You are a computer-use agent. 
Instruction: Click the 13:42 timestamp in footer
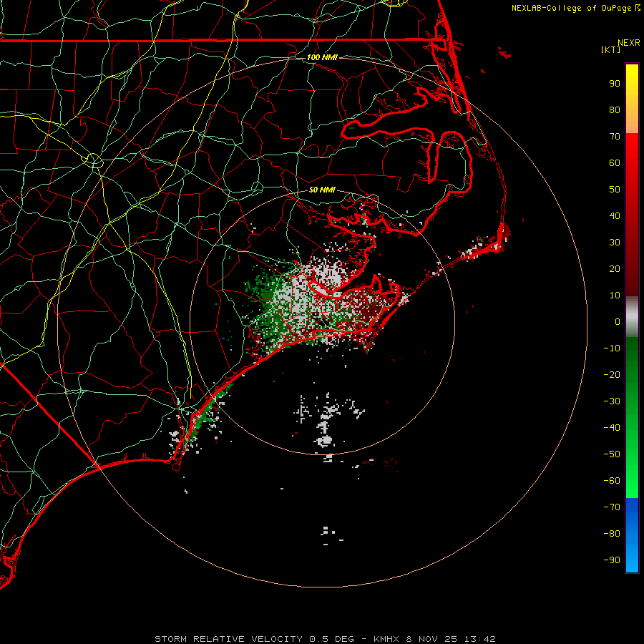click(479, 639)
